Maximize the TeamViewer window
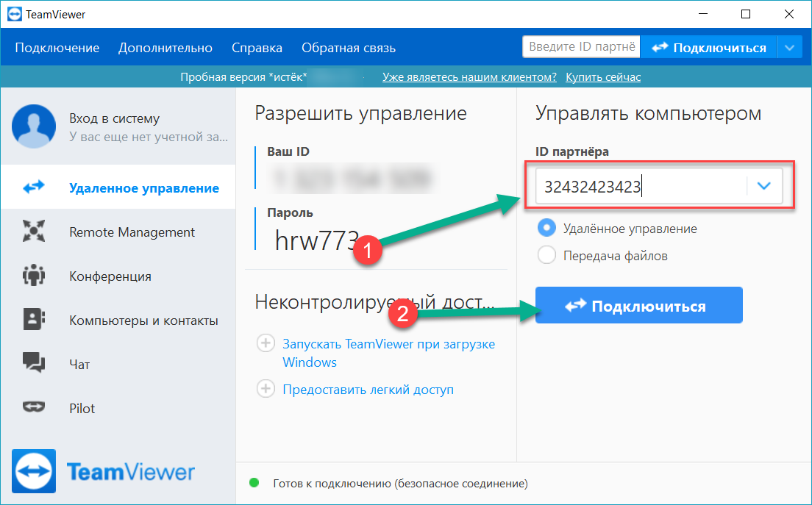812x505 pixels. click(x=746, y=14)
